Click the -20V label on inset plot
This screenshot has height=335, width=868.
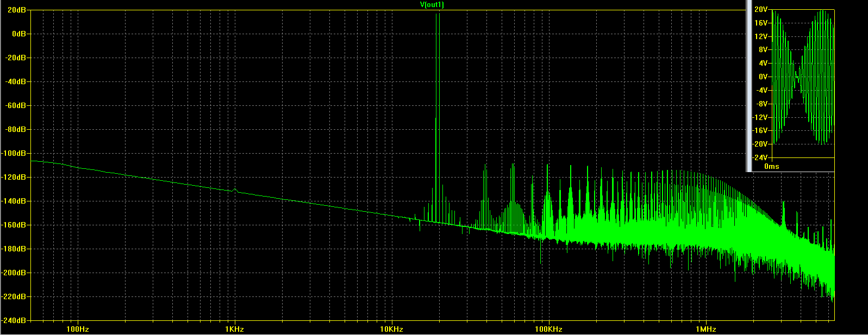pos(760,144)
